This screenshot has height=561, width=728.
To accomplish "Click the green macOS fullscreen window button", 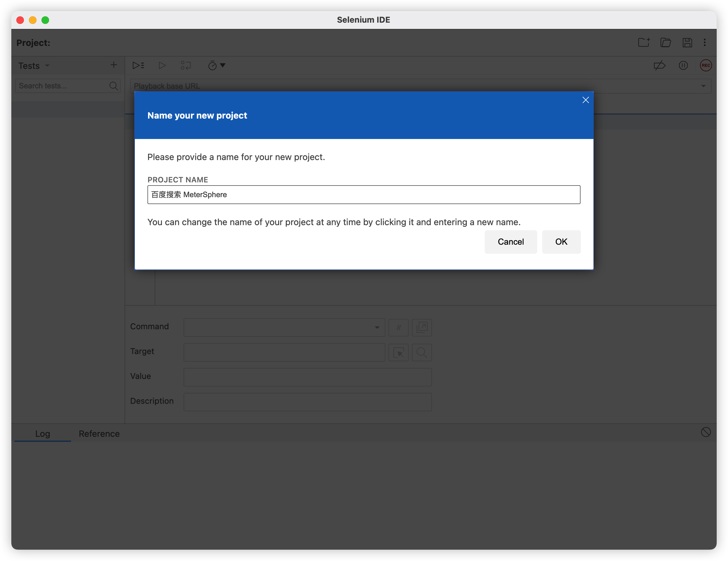I will [x=45, y=20].
